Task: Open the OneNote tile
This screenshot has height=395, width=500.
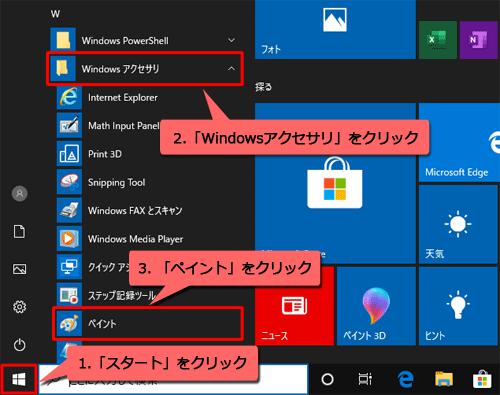Action: 478,40
